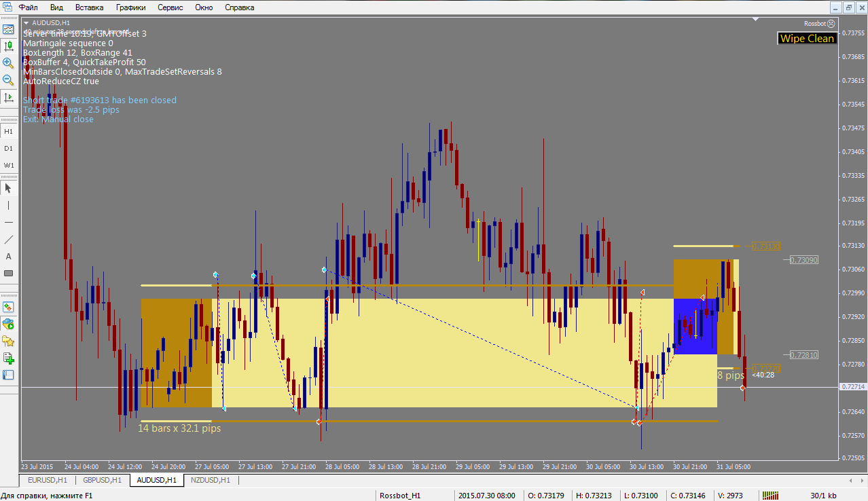868x501 pixels.
Task: Click the Rossbot_H1 profile in status bar
Action: point(400,496)
